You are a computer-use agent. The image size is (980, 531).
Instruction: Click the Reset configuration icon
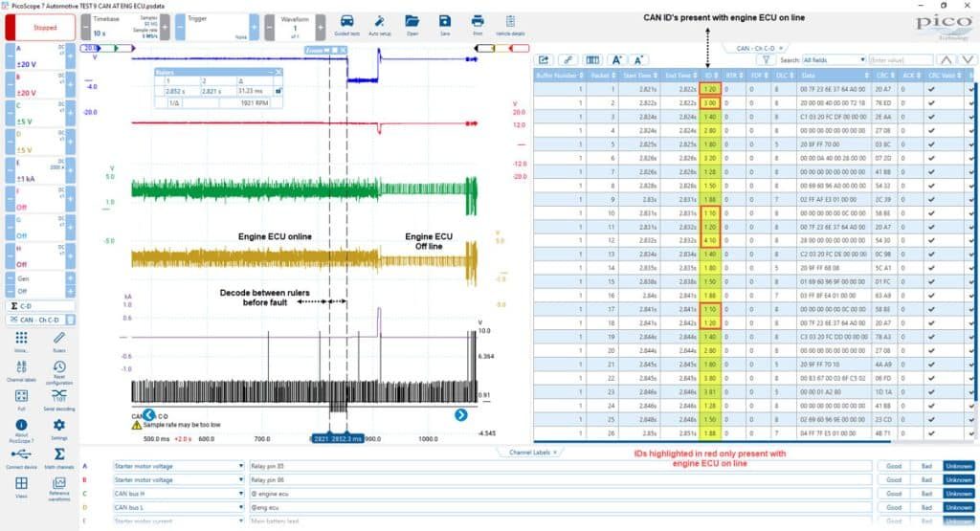tap(58, 371)
